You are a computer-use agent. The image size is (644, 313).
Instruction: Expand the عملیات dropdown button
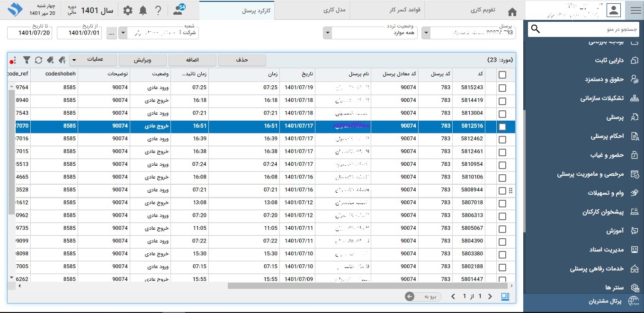coord(74,60)
